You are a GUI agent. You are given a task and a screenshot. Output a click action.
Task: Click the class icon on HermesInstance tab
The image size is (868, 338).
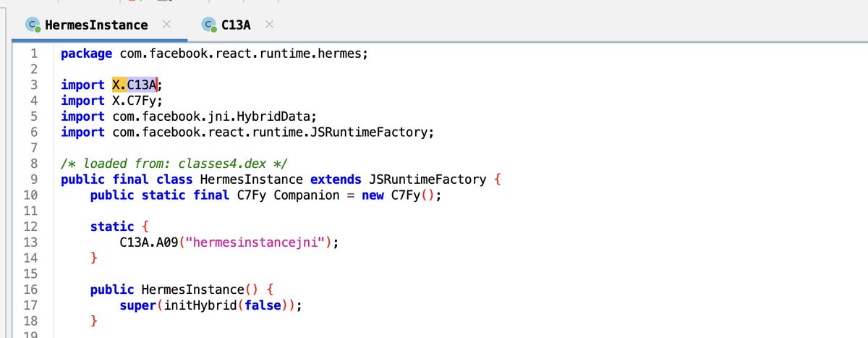33,25
